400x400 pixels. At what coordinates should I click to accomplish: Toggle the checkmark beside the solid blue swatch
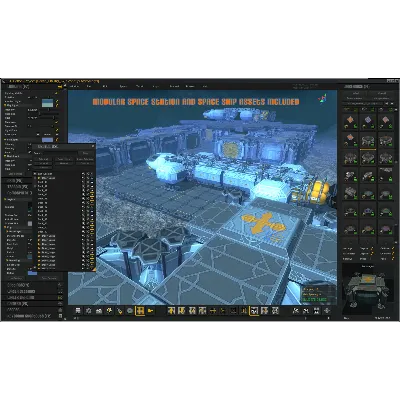(57, 139)
